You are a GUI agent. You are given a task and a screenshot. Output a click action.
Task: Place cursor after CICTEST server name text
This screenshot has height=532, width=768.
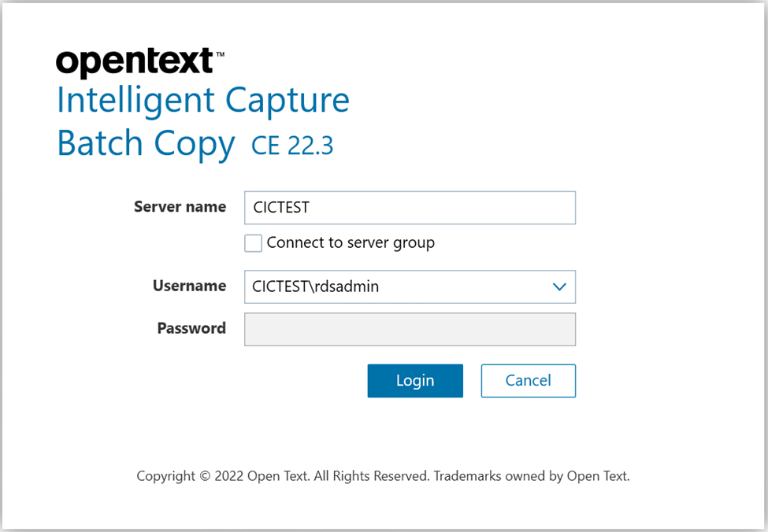pos(310,208)
